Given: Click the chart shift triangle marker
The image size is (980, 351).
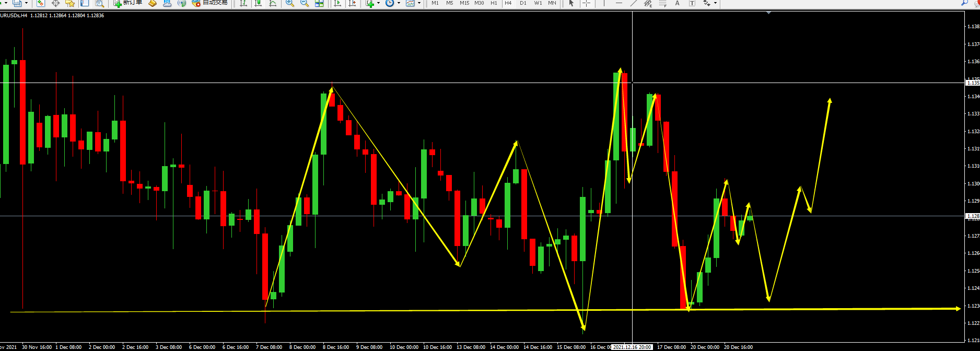Looking at the screenshot, I should [768, 13].
